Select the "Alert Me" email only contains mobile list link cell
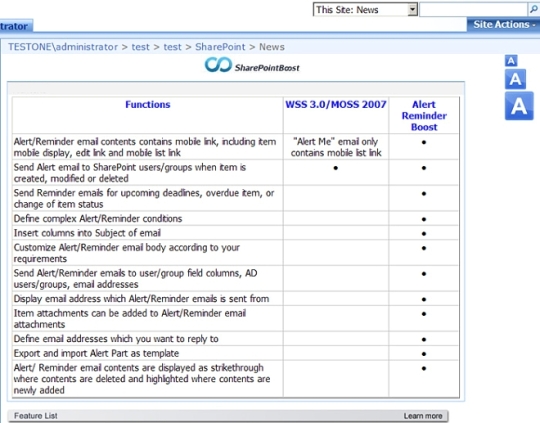540x423 pixels. [336, 147]
